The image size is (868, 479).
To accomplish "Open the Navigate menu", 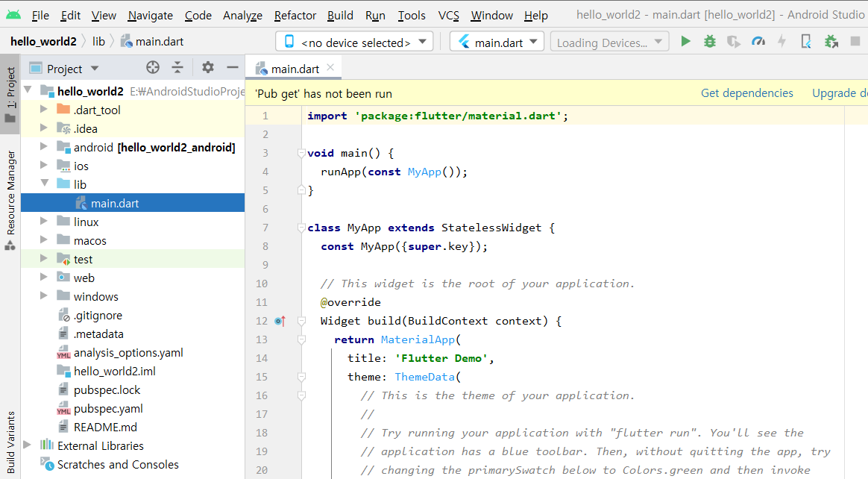I will [150, 16].
